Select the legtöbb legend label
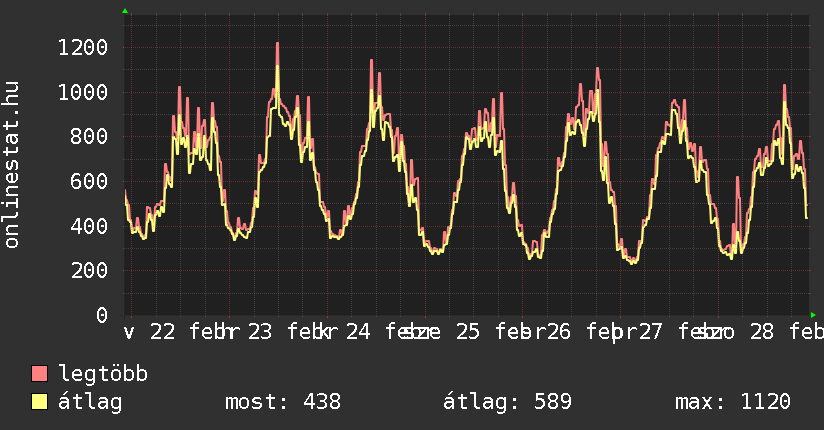 pyautogui.click(x=103, y=374)
